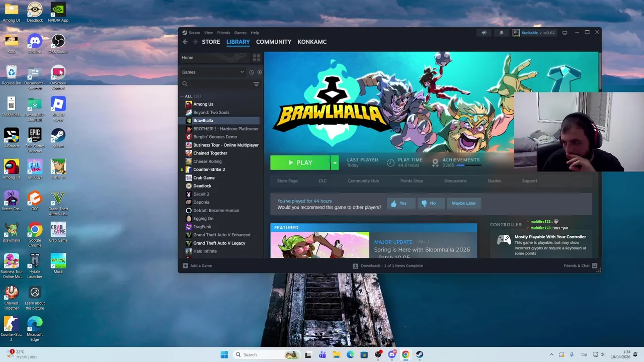Open the View menu
The image size is (644, 362).
[208, 33]
